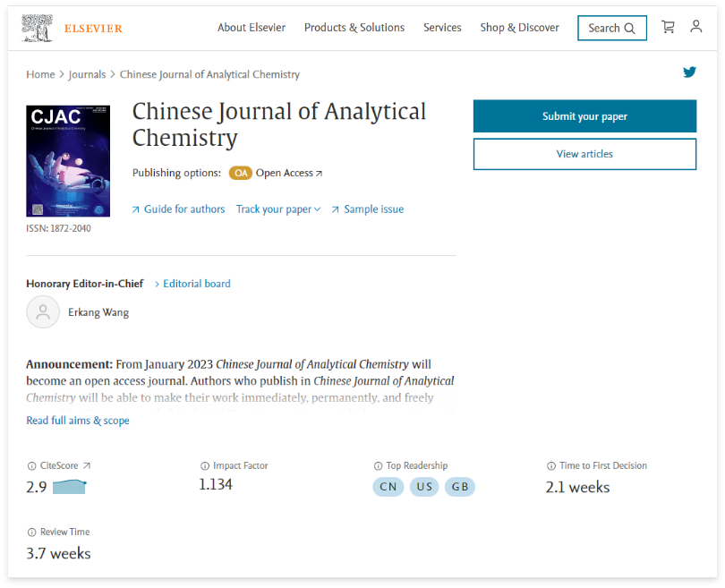The image size is (725, 588).
Task: Click the info icon beside CiteScore
Action: coord(32,466)
